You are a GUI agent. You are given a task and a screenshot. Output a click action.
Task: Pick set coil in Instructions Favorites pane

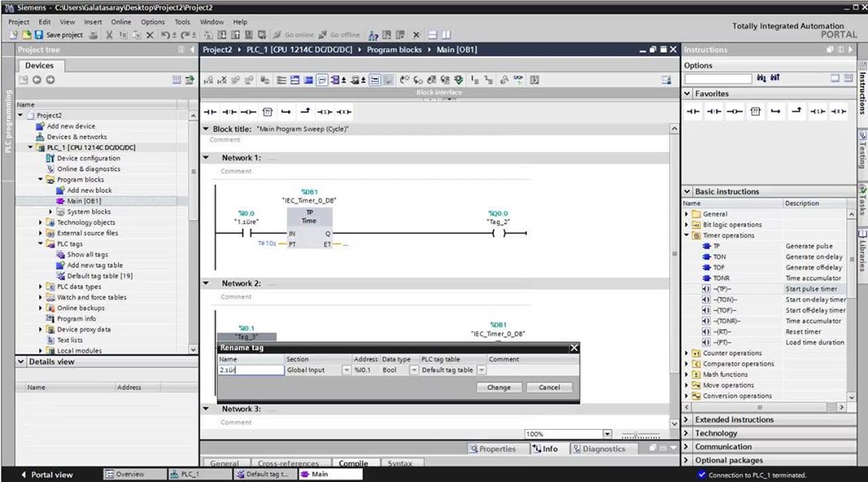[x=817, y=112]
